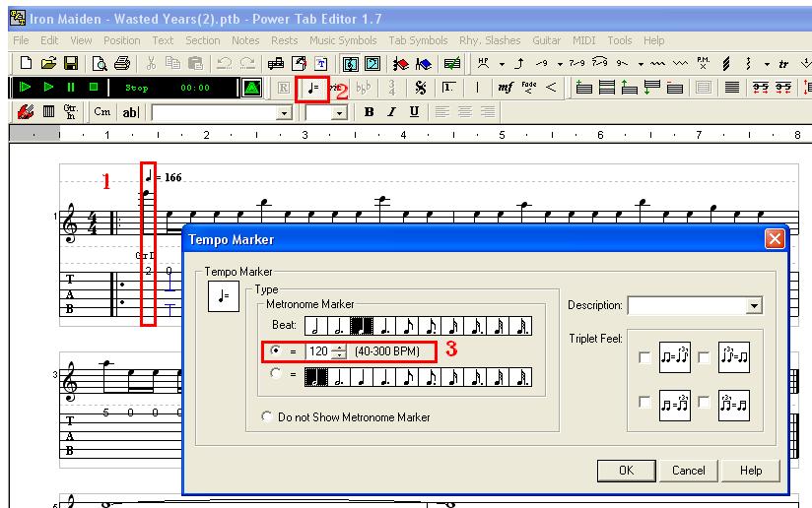Click the Print icon

121,64
